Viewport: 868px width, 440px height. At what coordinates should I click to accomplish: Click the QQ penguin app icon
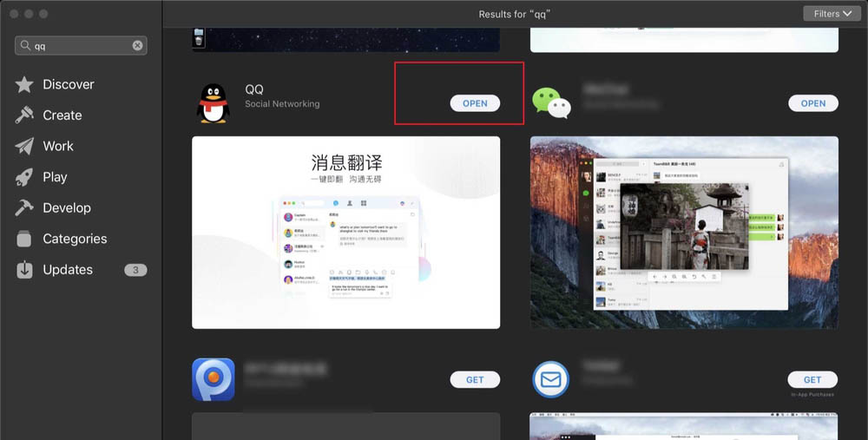tap(214, 103)
